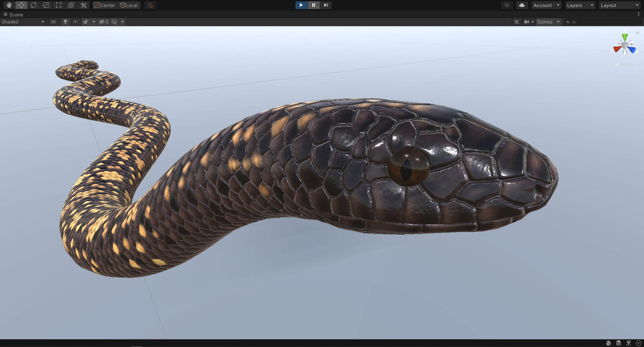Mute scene audio toggle
Screen dimensions: 644x347
click(75, 22)
